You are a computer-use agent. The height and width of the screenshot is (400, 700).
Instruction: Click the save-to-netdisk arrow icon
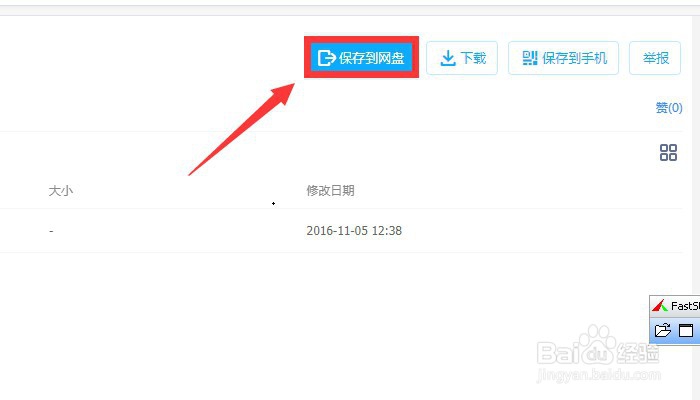326,58
